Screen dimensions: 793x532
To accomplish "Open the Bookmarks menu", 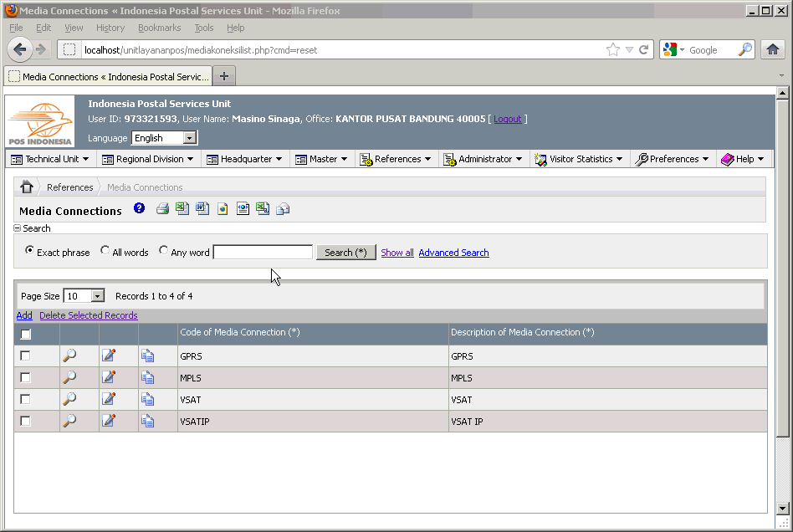I will [159, 27].
